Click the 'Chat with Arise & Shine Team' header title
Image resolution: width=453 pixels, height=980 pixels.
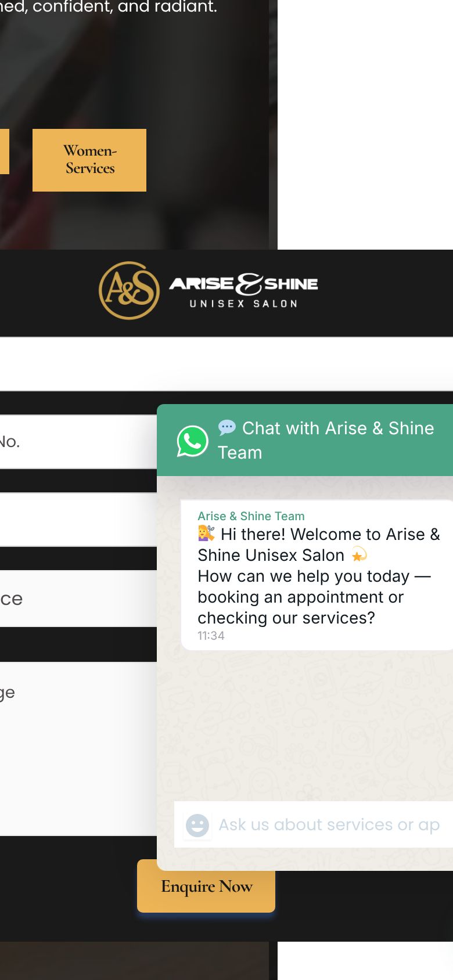pyautogui.click(x=326, y=440)
